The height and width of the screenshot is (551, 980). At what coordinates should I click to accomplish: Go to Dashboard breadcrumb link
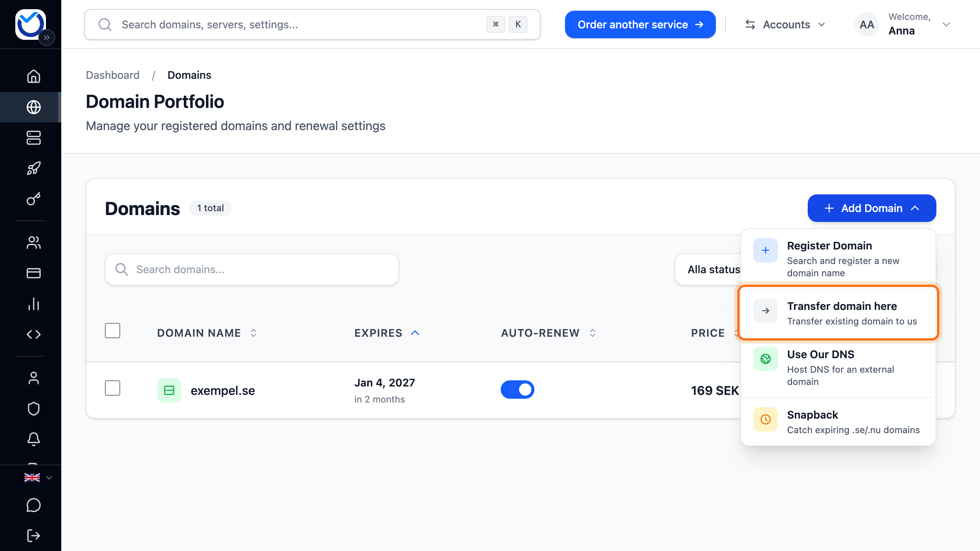point(113,75)
